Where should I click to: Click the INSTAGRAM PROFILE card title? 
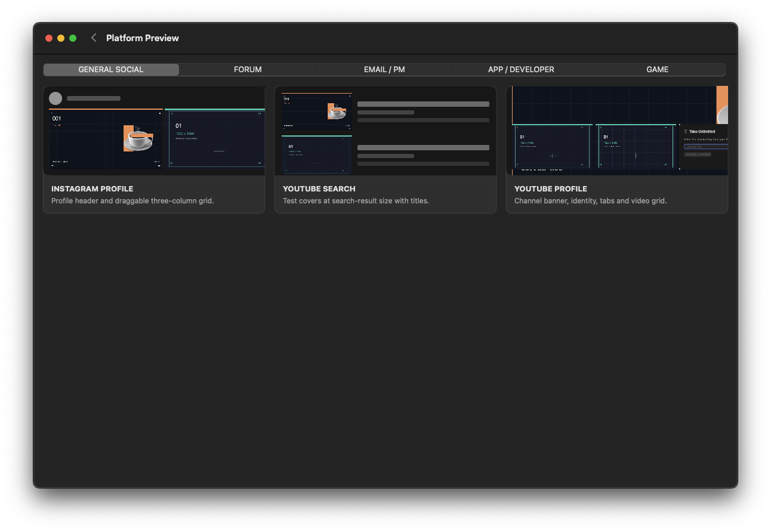92,188
